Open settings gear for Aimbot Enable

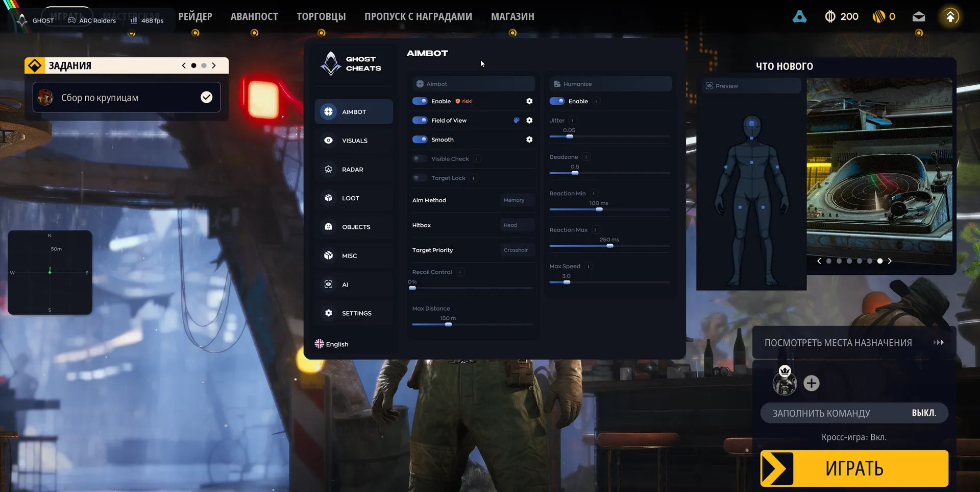click(x=529, y=101)
